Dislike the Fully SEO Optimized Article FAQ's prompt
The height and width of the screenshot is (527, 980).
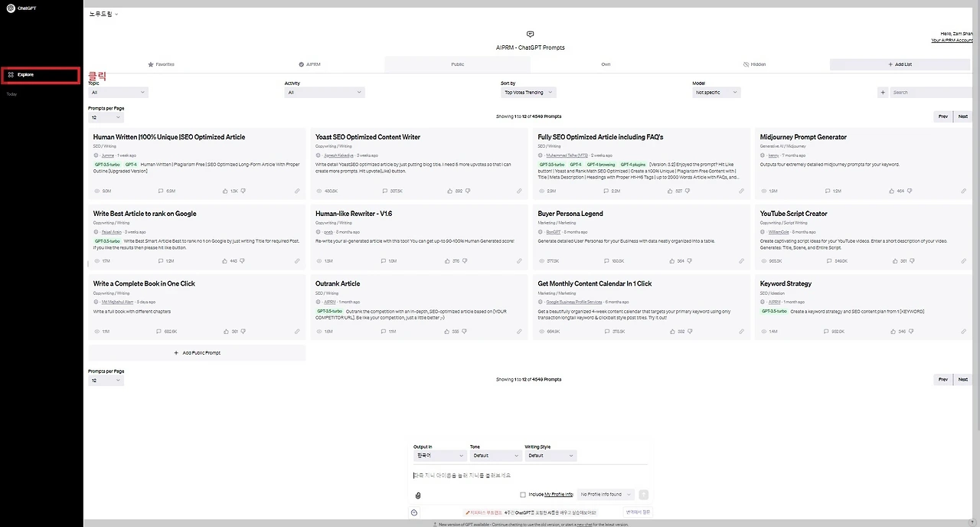point(688,191)
